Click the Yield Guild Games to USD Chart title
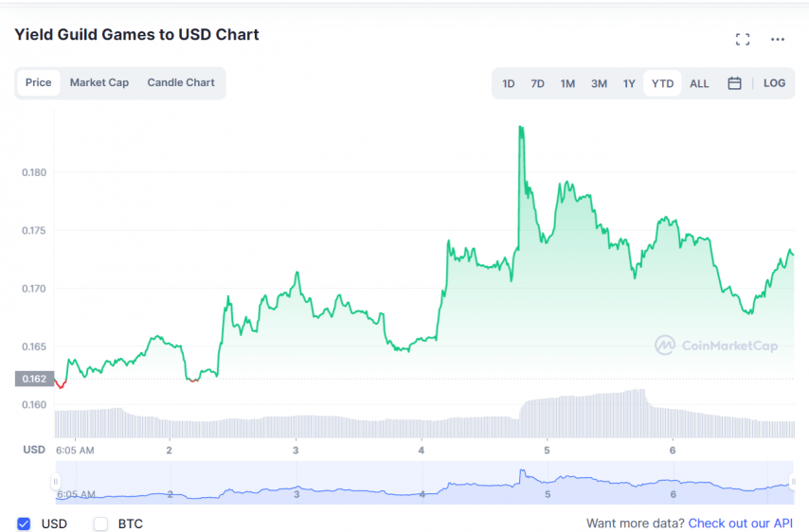The height and width of the screenshot is (532, 809). (136, 34)
